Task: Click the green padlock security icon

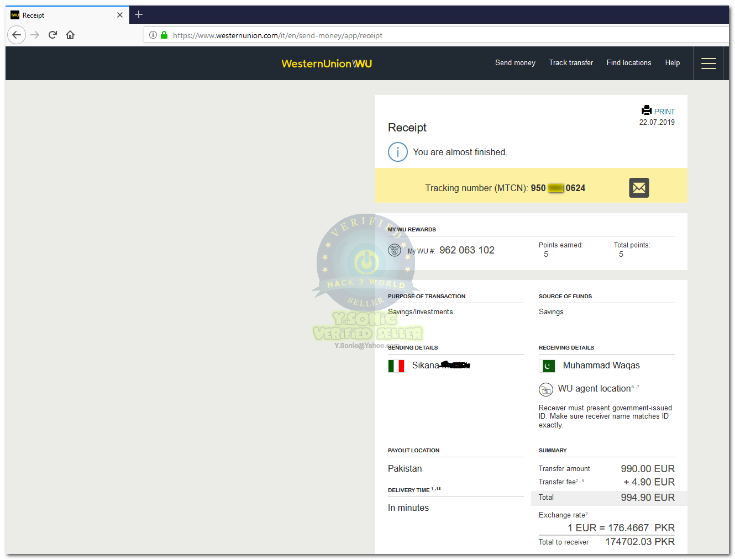Action: (x=164, y=35)
